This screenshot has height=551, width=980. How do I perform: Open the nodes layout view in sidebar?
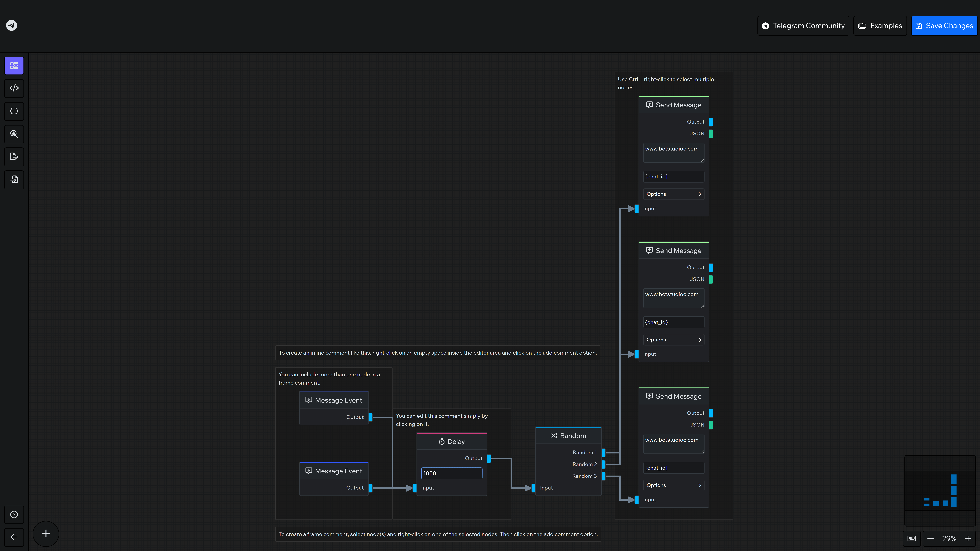[14, 66]
